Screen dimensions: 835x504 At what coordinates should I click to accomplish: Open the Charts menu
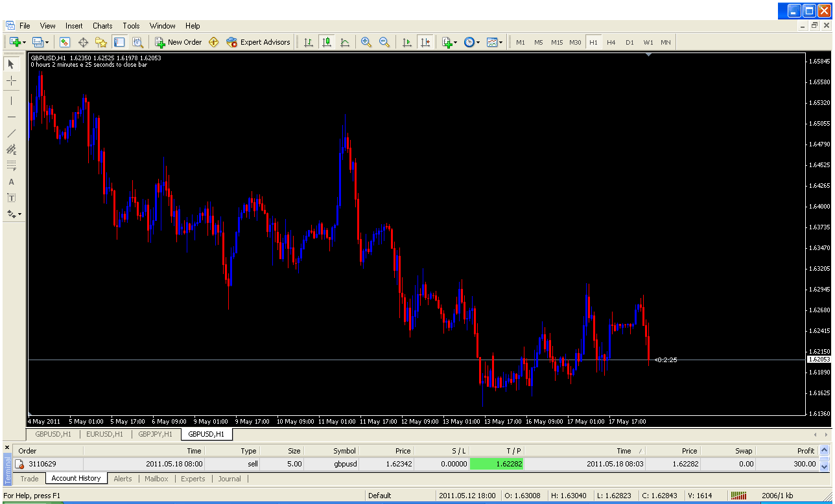pos(102,26)
